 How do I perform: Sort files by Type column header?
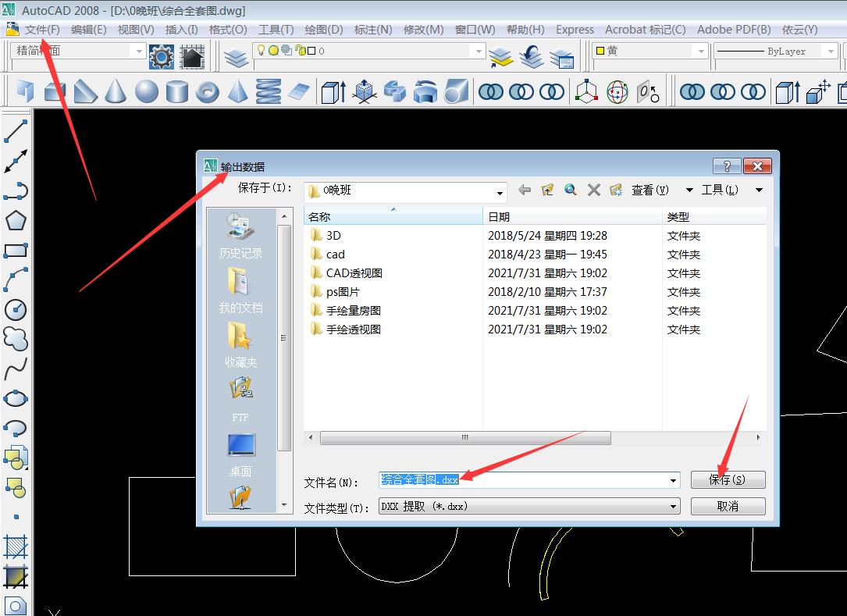(x=714, y=216)
